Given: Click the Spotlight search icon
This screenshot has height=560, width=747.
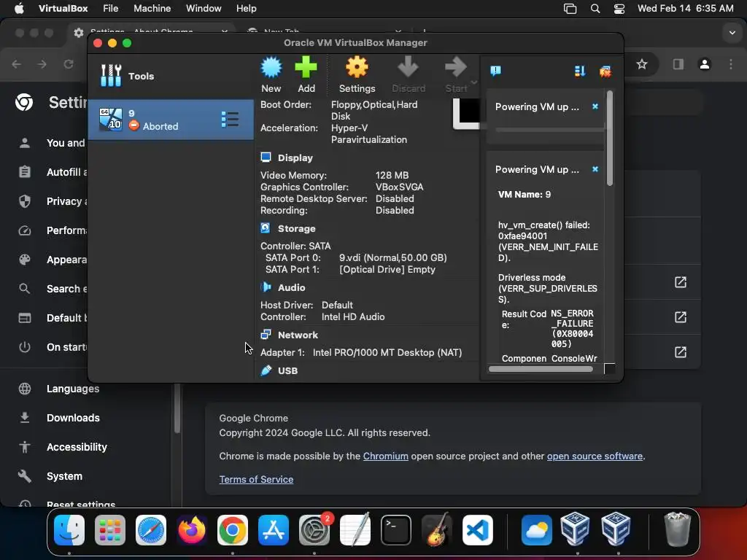Looking at the screenshot, I should point(595,9).
